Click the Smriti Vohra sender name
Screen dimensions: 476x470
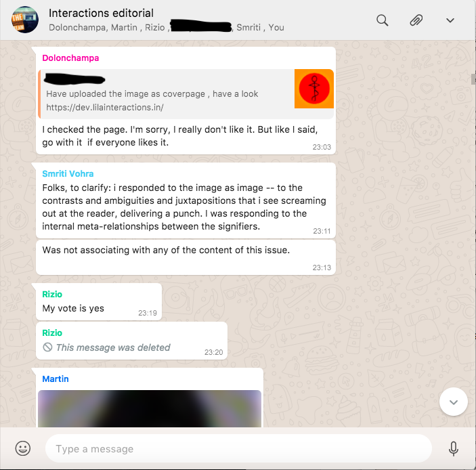pos(68,173)
